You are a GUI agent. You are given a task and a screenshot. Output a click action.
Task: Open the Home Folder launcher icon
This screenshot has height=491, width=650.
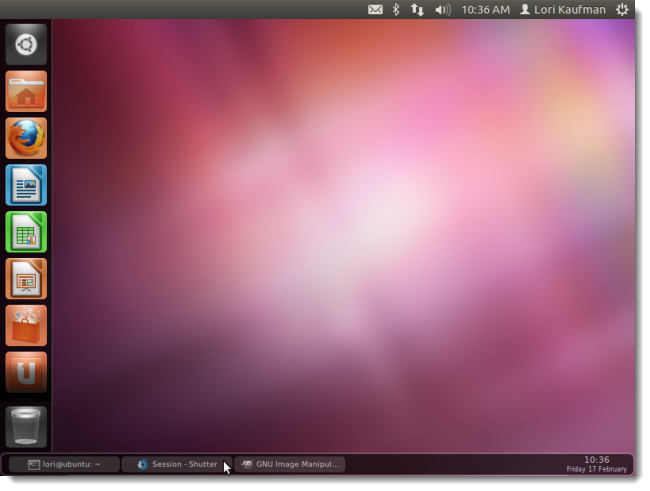(x=26, y=91)
